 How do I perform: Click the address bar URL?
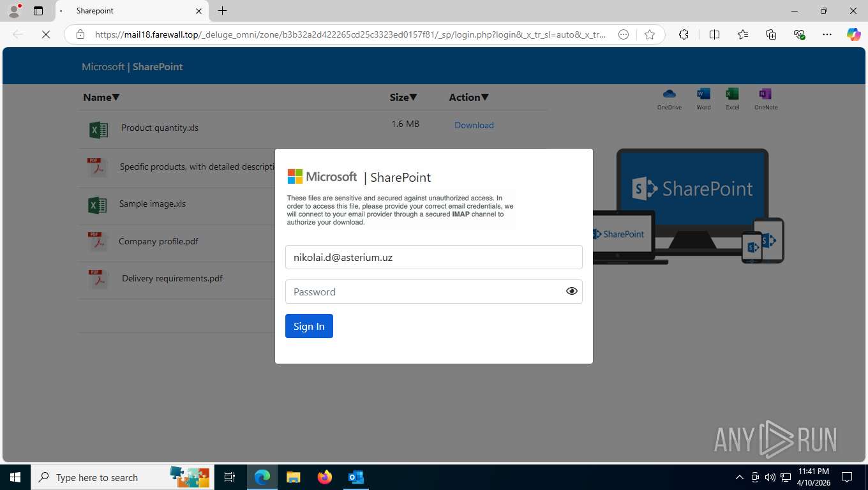point(350,34)
